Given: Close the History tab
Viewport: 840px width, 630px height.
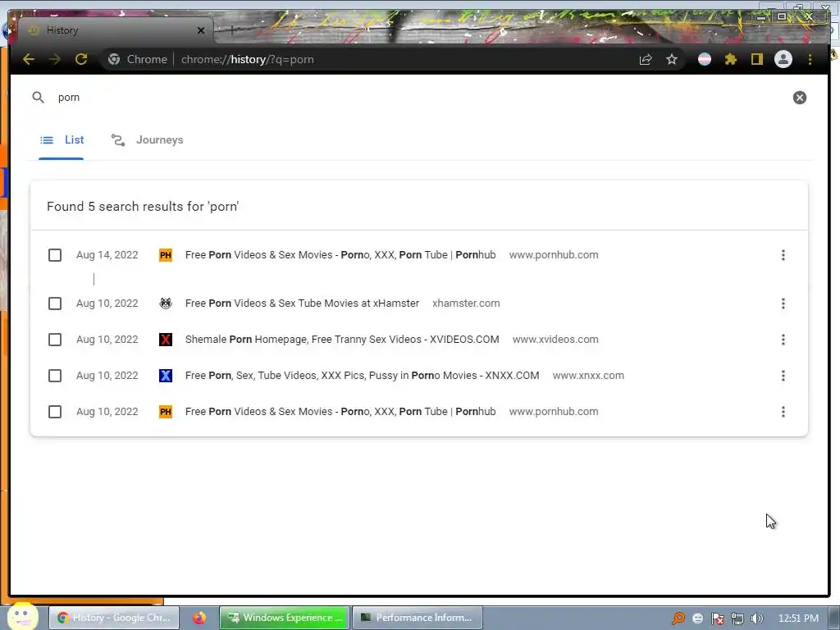Looking at the screenshot, I should pyautogui.click(x=201, y=30).
